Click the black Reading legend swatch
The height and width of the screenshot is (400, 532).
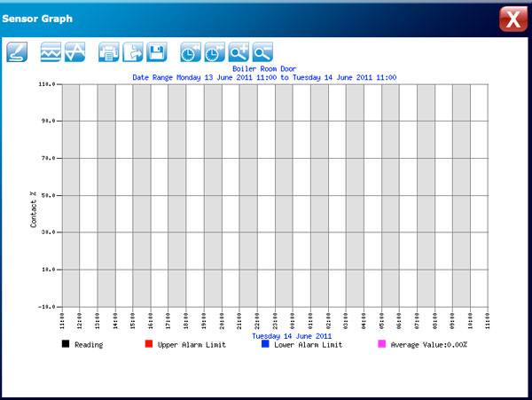pyautogui.click(x=66, y=344)
